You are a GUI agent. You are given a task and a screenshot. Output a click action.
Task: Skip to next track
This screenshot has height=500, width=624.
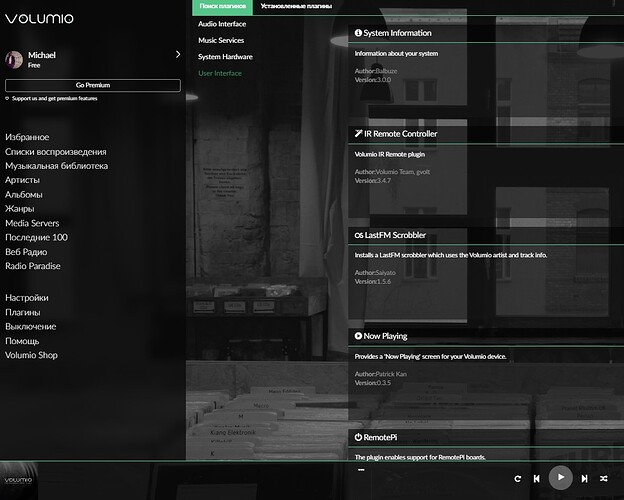tap(584, 479)
